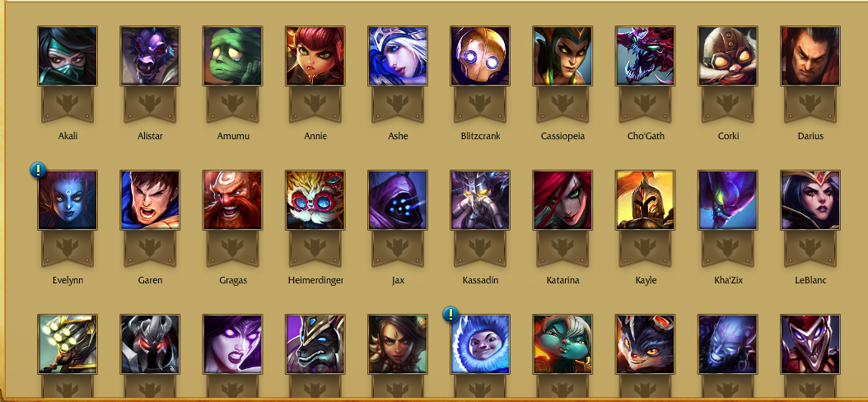Select Ashe's portrait icon

[x=398, y=56]
